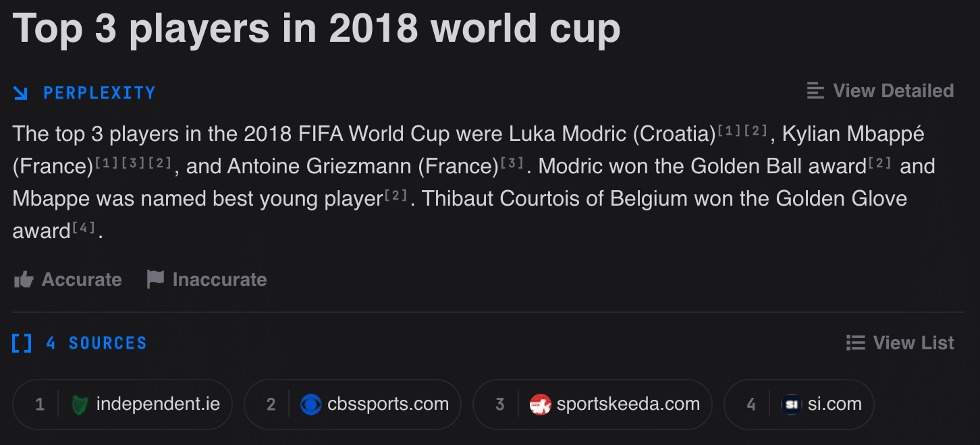
Task: Switch to View List for sources
Action: click(900, 343)
